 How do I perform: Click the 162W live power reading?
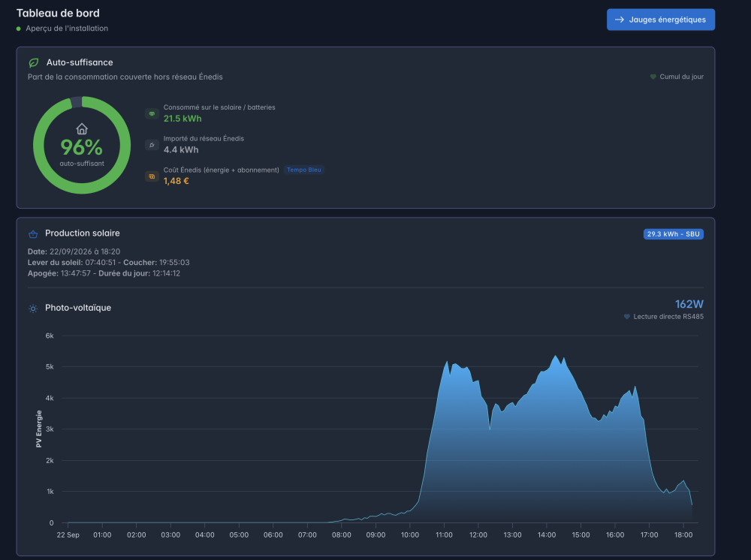[x=689, y=304]
